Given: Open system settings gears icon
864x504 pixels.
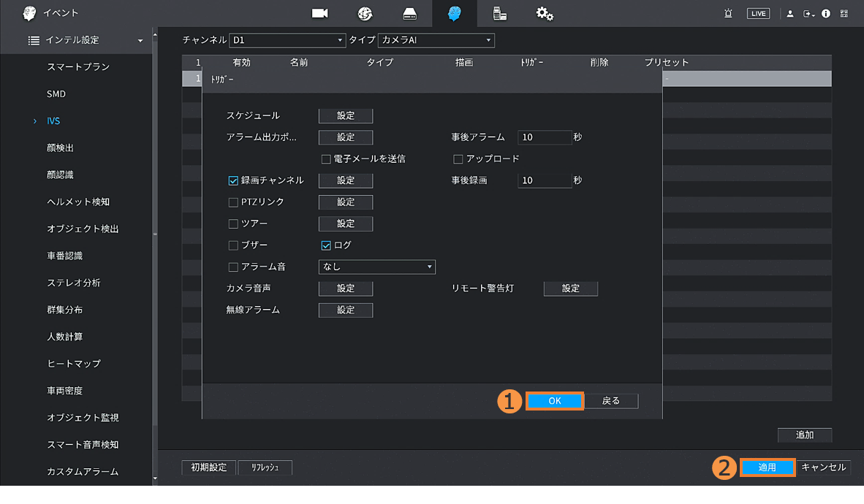Looking at the screenshot, I should pos(545,13).
